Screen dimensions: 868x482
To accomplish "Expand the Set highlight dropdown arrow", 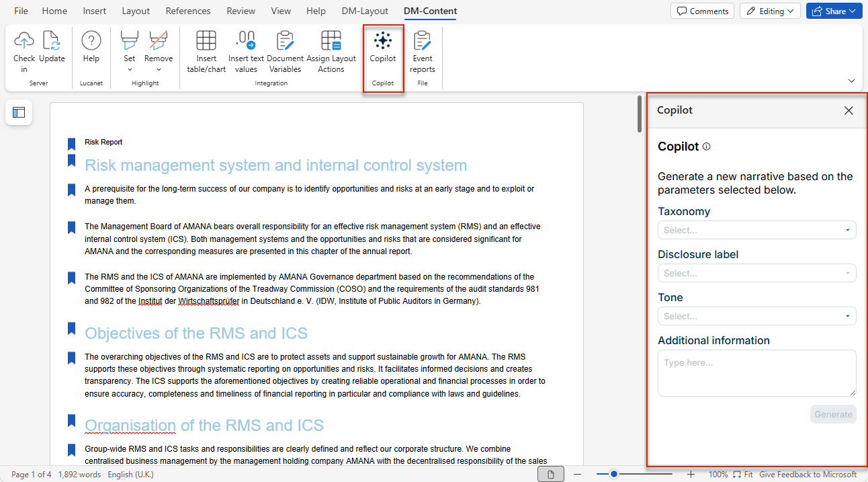I will coord(130,69).
